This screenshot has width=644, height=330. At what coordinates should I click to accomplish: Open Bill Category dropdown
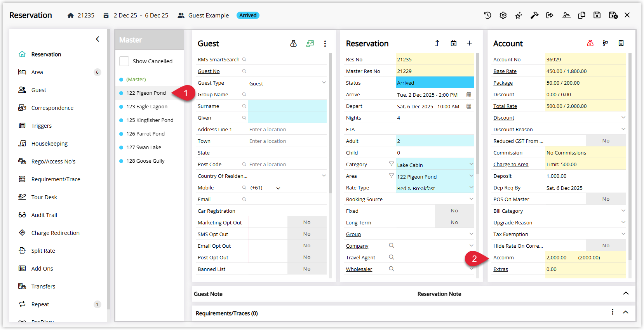pos(623,211)
